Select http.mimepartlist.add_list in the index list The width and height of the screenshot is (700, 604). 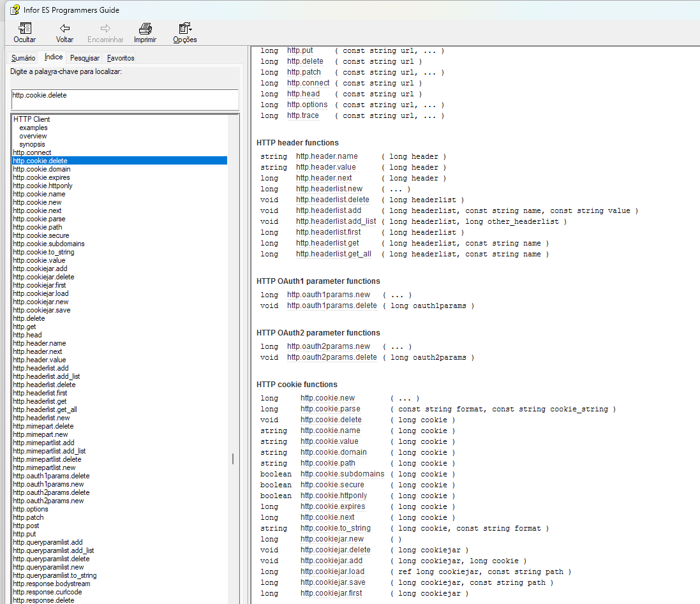point(49,451)
